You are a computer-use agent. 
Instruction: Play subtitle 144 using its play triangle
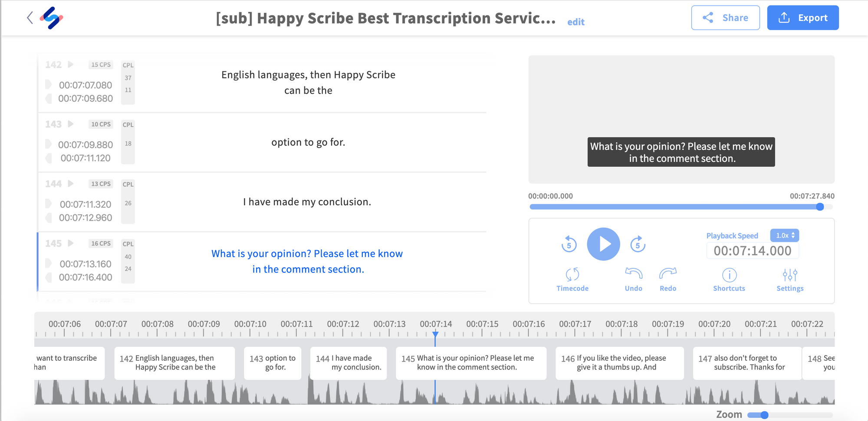71,184
